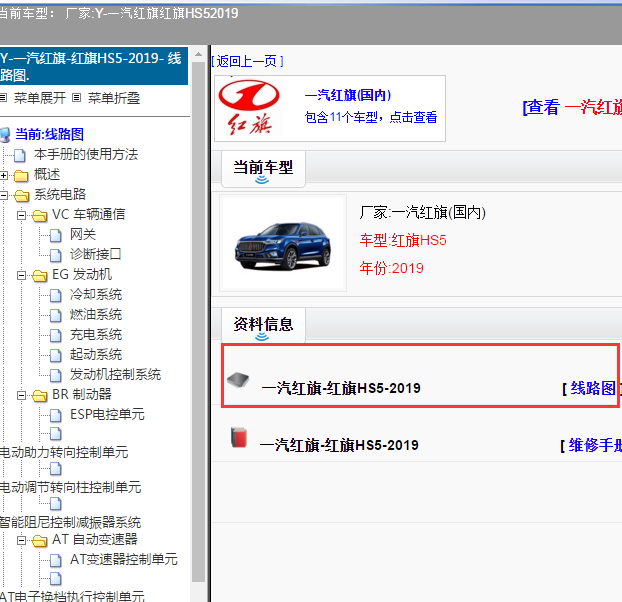Select 充电系统 in the tree

coord(96,335)
